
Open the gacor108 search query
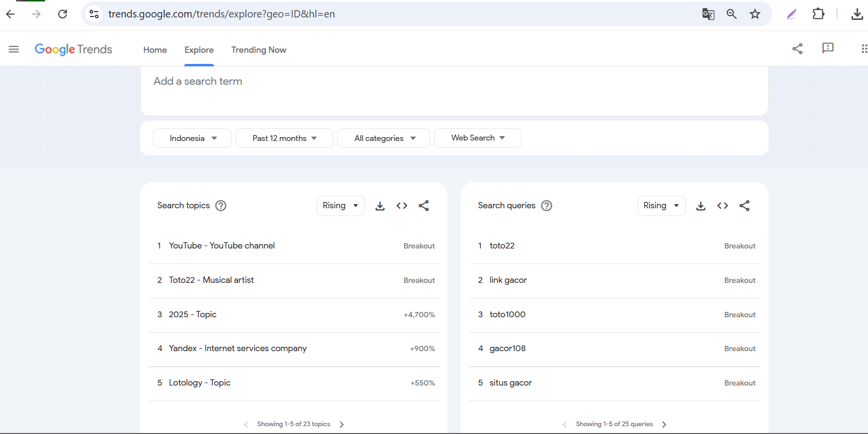point(507,348)
